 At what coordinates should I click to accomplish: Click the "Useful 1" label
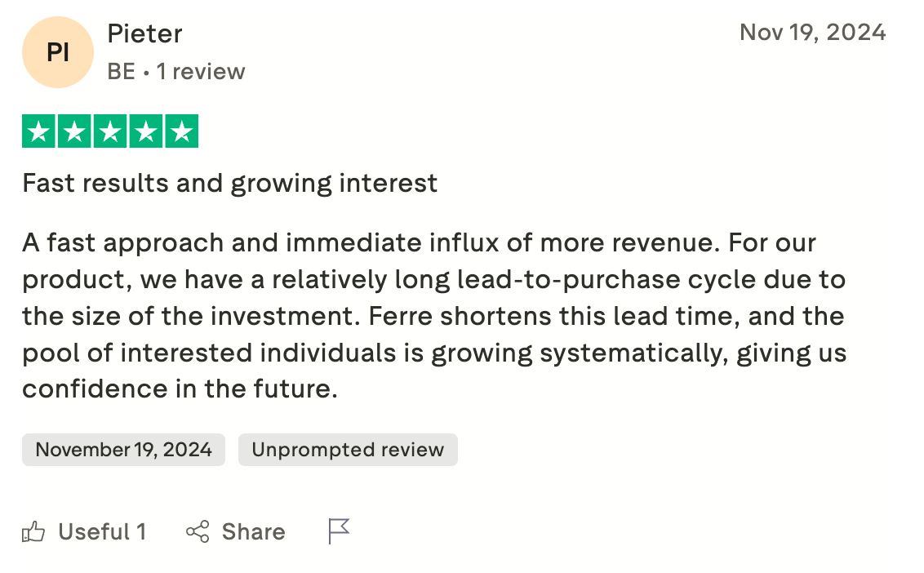pos(102,531)
